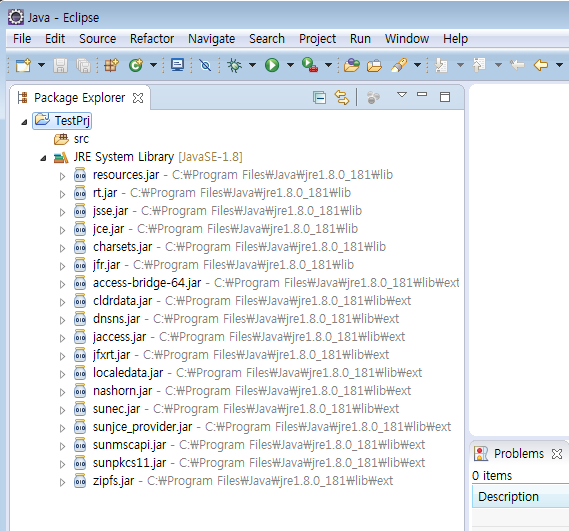
Task: Click the green Run button
Action: pyautogui.click(x=272, y=65)
